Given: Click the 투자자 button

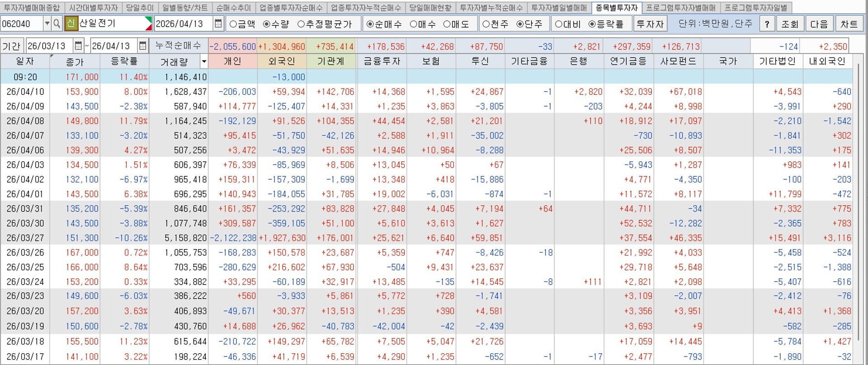Looking at the screenshot, I should (x=650, y=24).
